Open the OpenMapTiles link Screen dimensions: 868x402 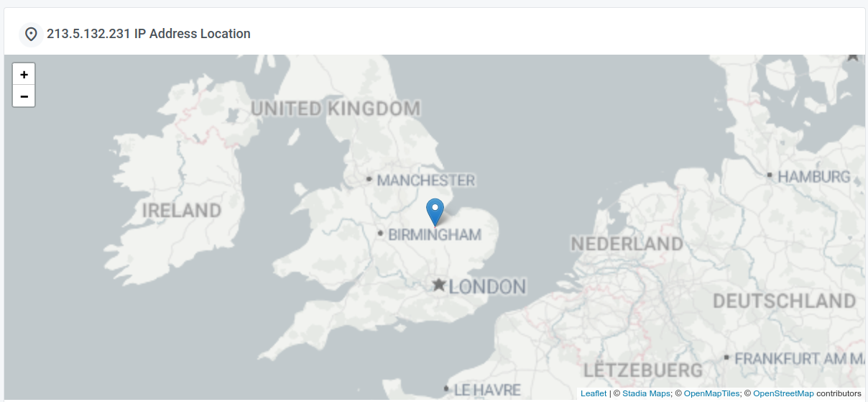711,393
